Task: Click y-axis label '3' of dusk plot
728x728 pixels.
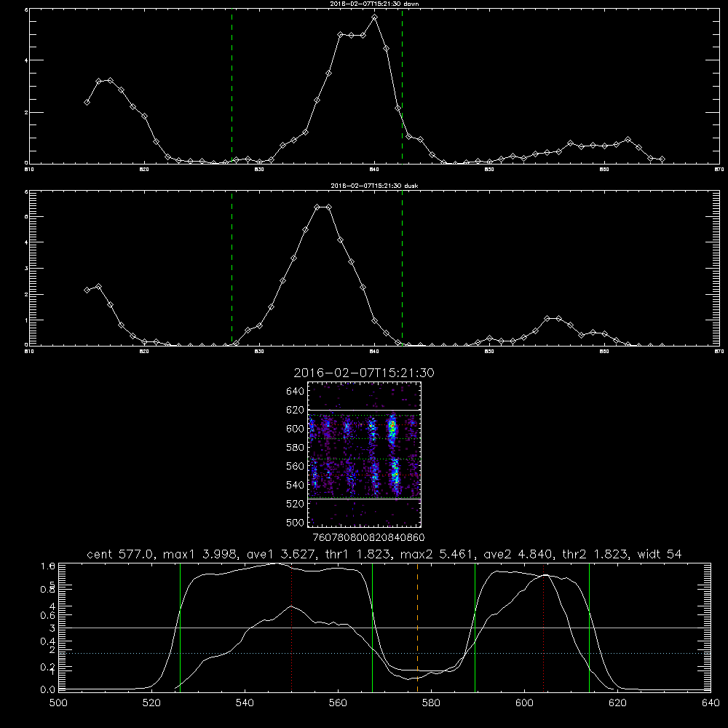Action: point(26,269)
